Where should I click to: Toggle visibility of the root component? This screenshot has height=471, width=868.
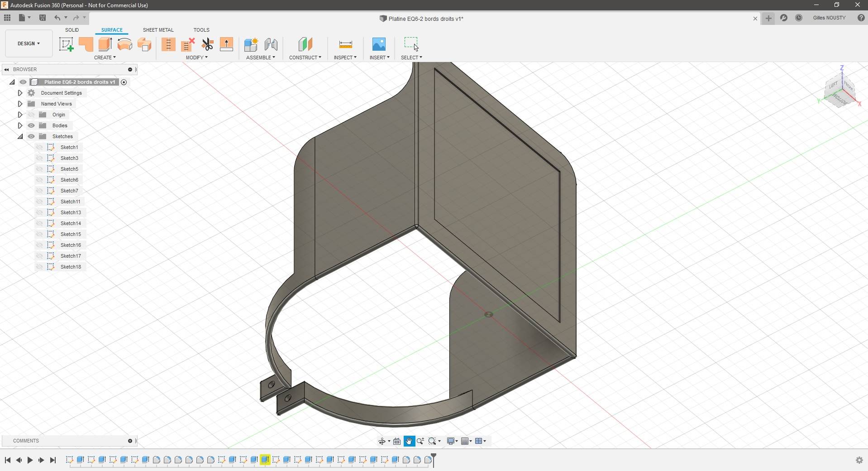tap(23, 82)
